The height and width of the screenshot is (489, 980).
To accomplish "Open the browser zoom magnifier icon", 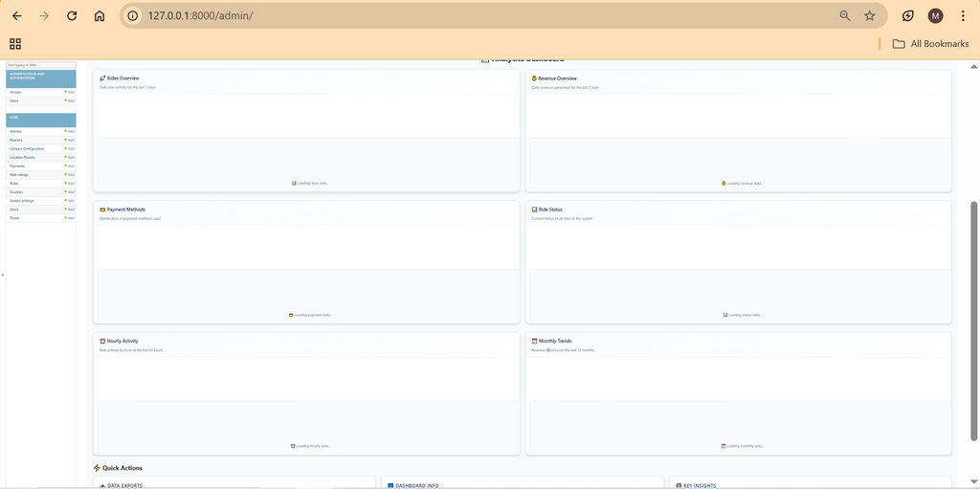I will pos(845,16).
